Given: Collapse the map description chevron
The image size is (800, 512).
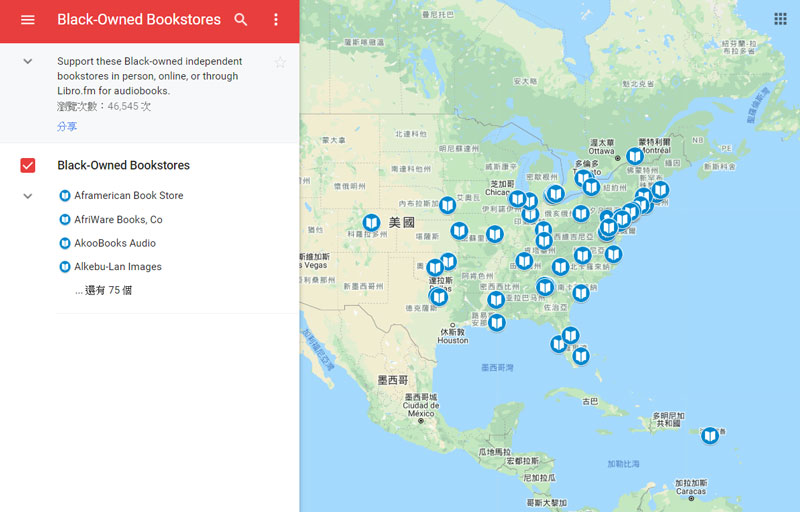Looking at the screenshot, I should click(x=28, y=61).
